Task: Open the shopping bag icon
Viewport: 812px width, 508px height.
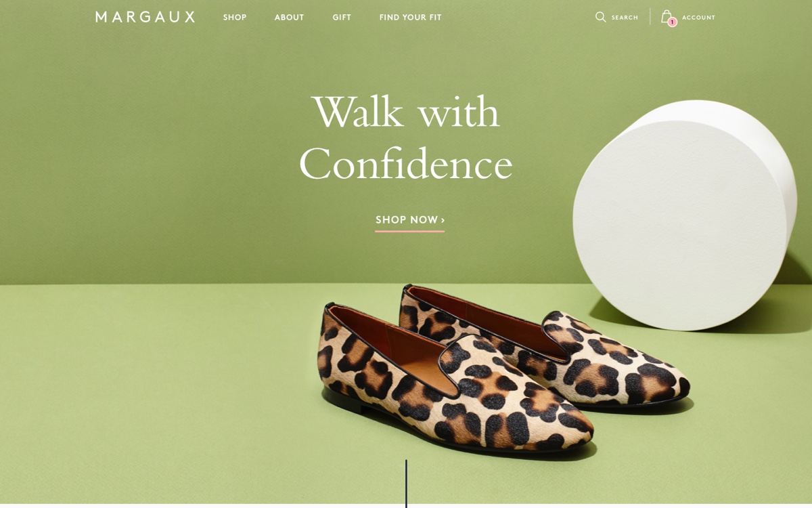Action: pos(667,16)
